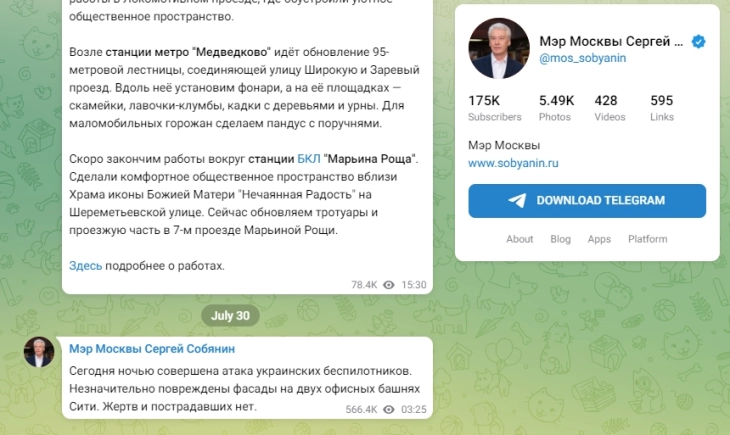Open the БКЛ hyperlink in the post
The height and width of the screenshot is (435, 730).
[309, 159]
